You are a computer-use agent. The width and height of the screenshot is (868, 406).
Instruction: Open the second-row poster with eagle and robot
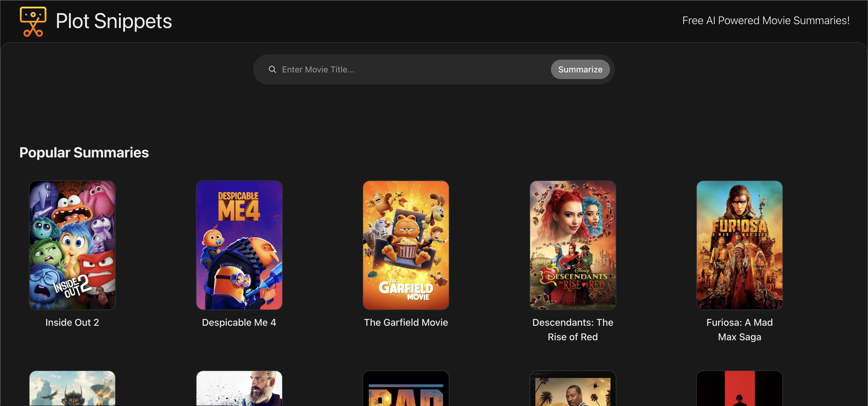pos(72,389)
